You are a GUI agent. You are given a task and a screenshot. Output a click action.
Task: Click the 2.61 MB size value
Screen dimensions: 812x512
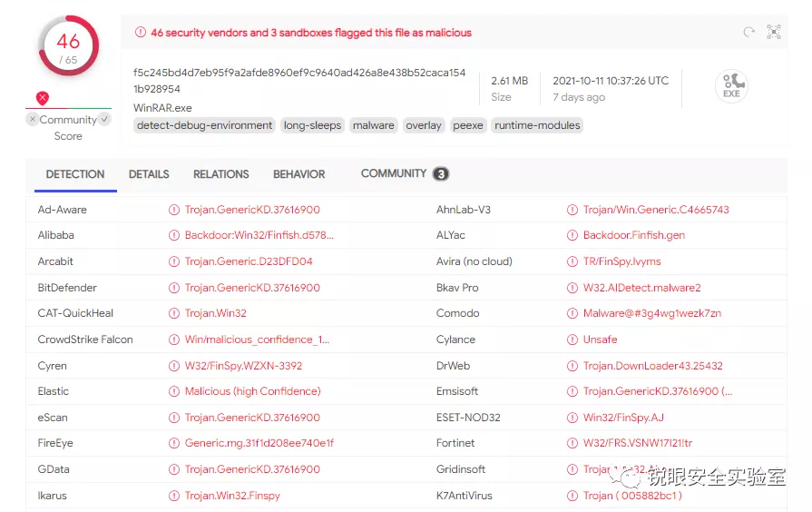510,81
